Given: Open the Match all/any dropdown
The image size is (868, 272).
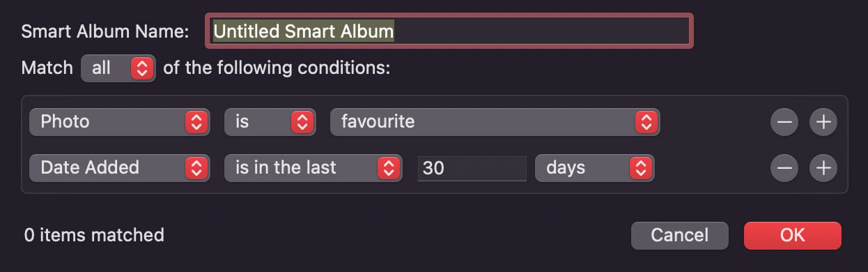Looking at the screenshot, I should pyautogui.click(x=118, y=68).
